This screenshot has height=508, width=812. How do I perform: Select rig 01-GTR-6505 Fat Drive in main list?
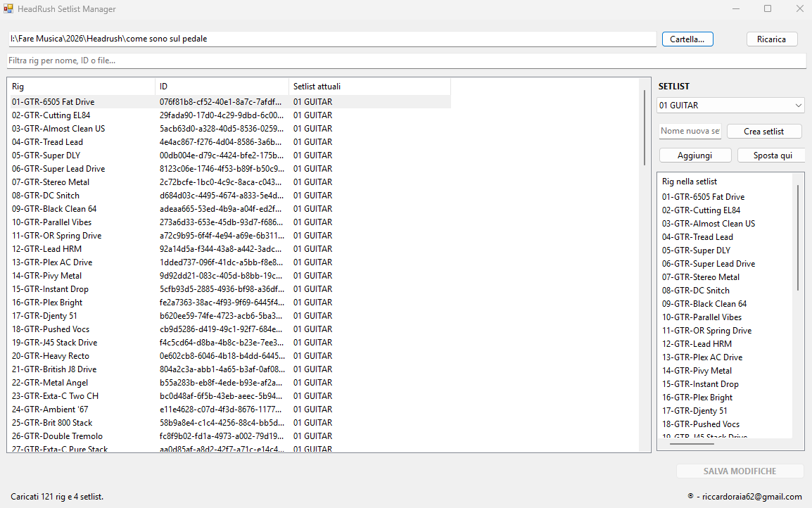coord(53,102)
